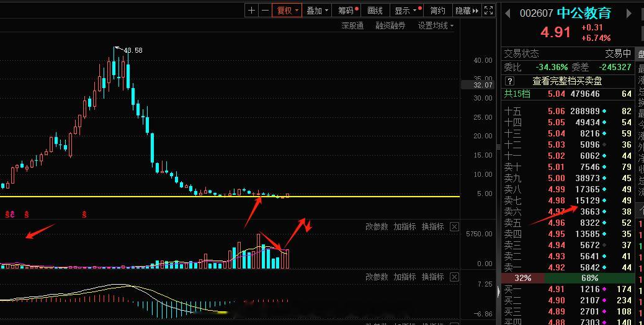Screen dimensions: 644x325
Task: Toggle the 筹码 chip distribution view
Action: coord(348,11)
